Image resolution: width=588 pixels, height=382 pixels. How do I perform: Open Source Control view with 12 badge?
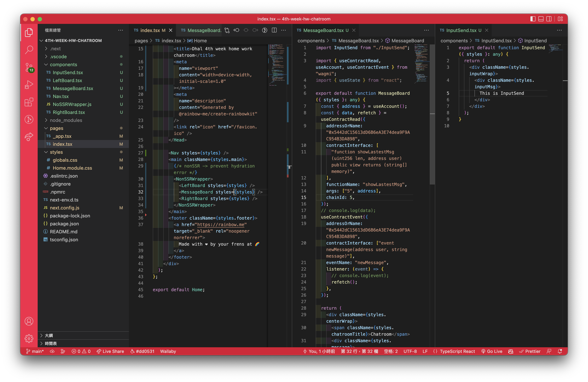(x=29, y=67)
